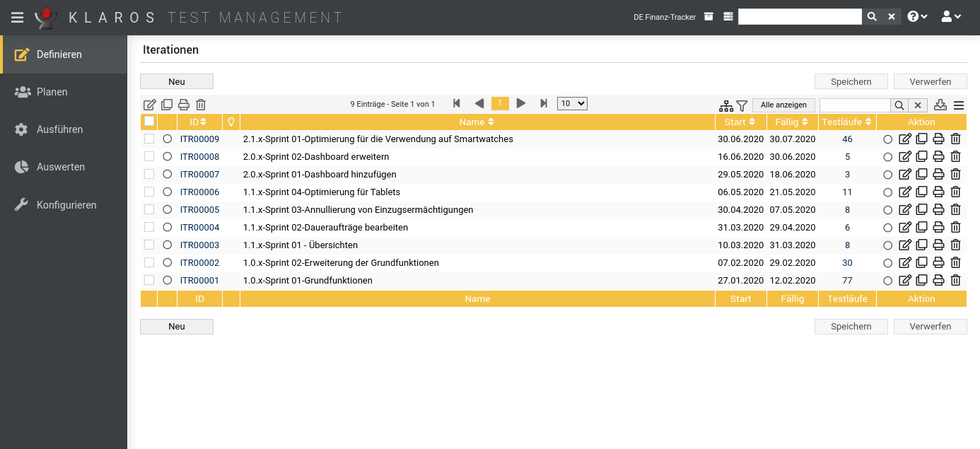Select the radio button left of ITR00008

(x=168, y=157)
